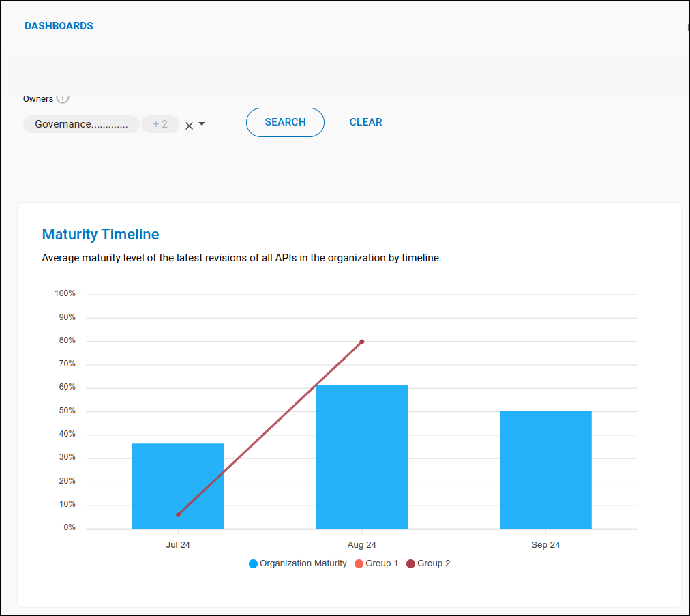Open the DASHBOARDS tab
Screen dimensions: 690x616
[x=59, y=26]
